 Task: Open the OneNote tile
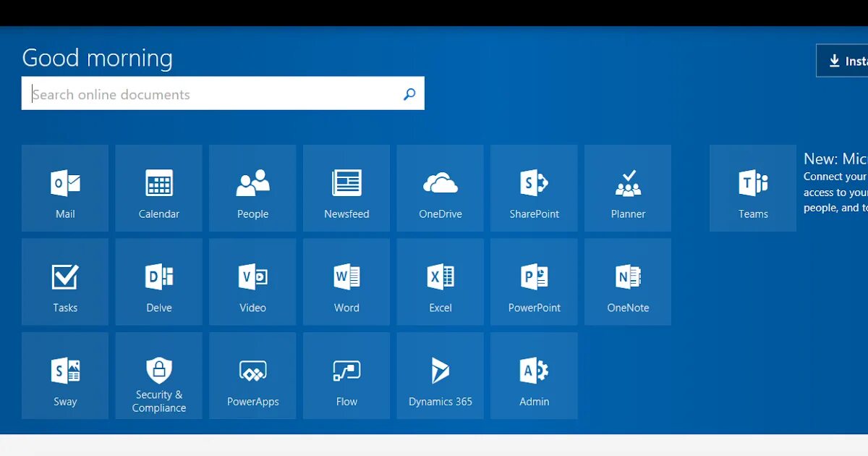[x=628, y=282]
